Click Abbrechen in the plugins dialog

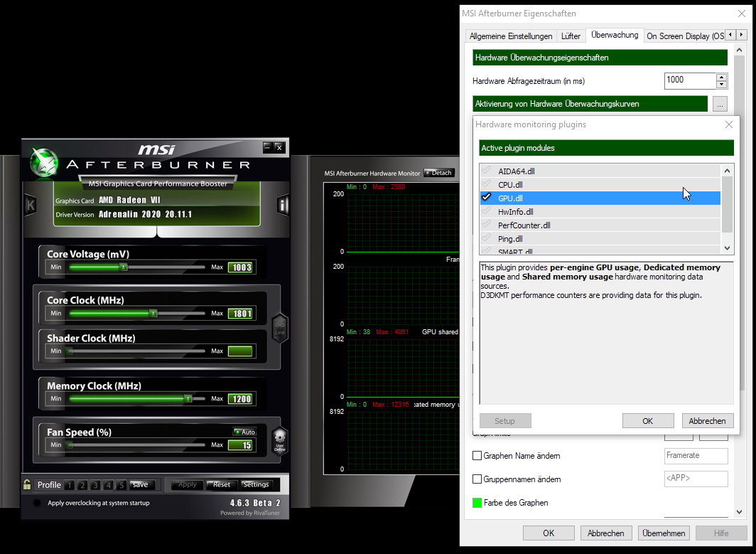(x=707, y=421)
